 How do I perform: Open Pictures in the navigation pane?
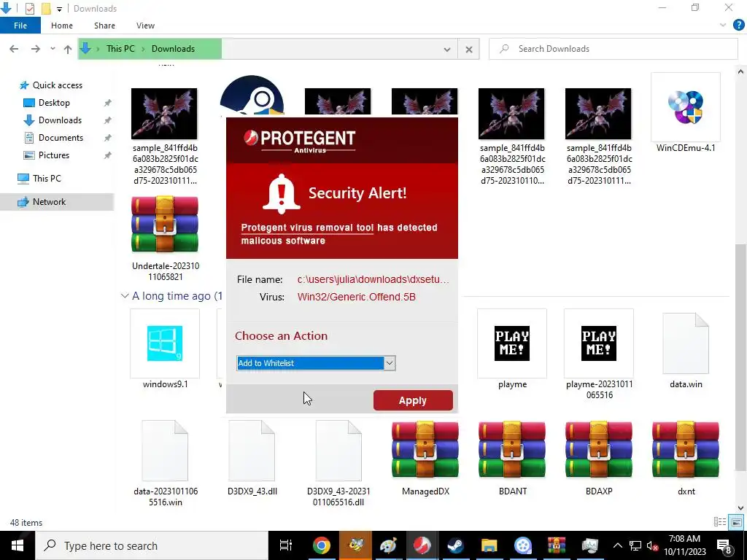(x=54, y=155)
